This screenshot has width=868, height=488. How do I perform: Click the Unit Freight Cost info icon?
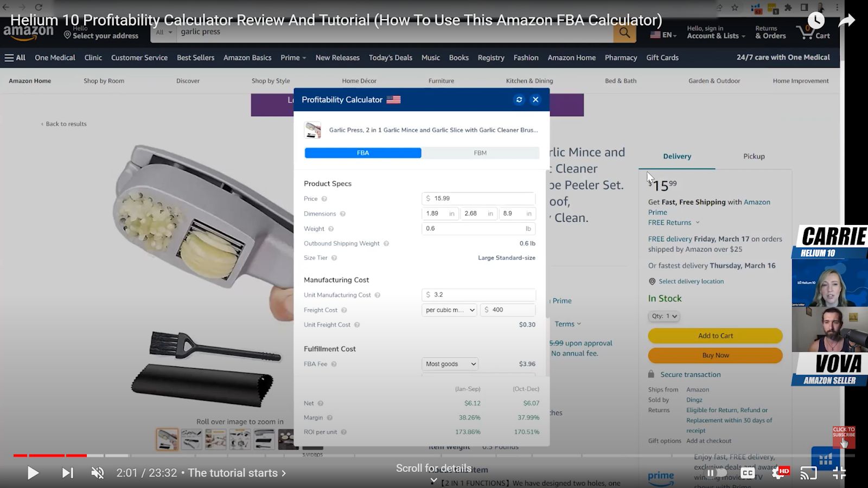click(357, 325)
